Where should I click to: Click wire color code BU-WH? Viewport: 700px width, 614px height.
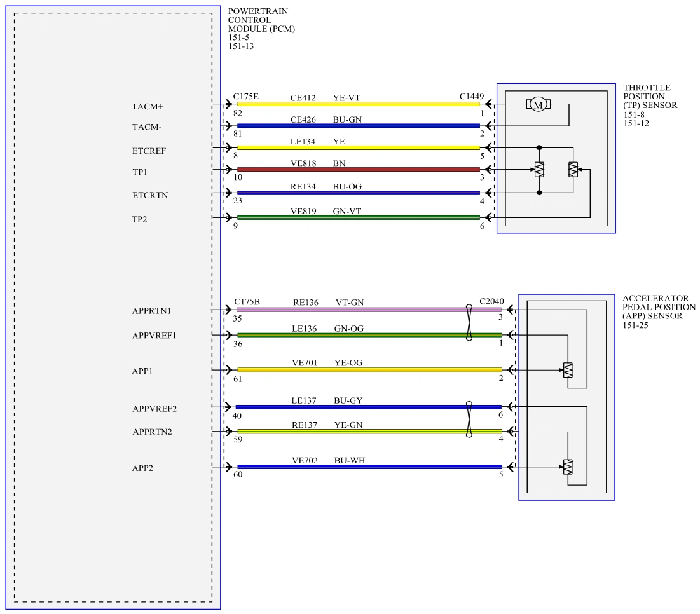click(x=350, y=460)
